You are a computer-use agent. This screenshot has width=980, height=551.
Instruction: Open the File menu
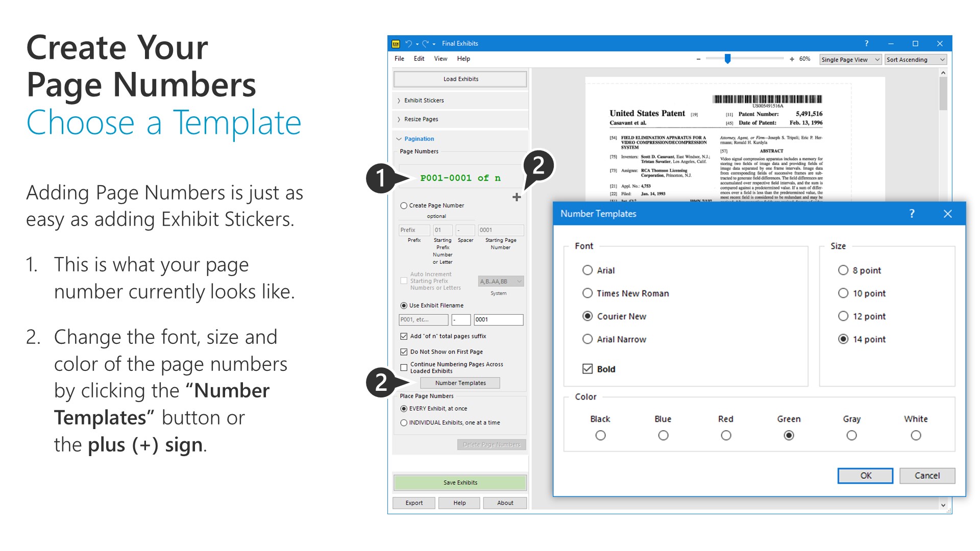[x=399, y=59]
